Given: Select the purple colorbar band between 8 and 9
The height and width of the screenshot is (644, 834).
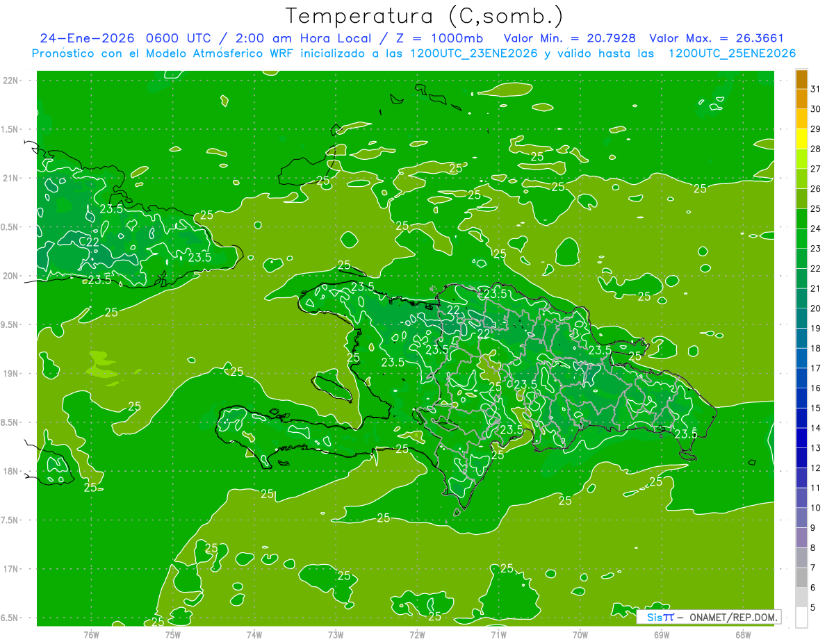Looking at the screenshot, I should [x=801, y=538].
